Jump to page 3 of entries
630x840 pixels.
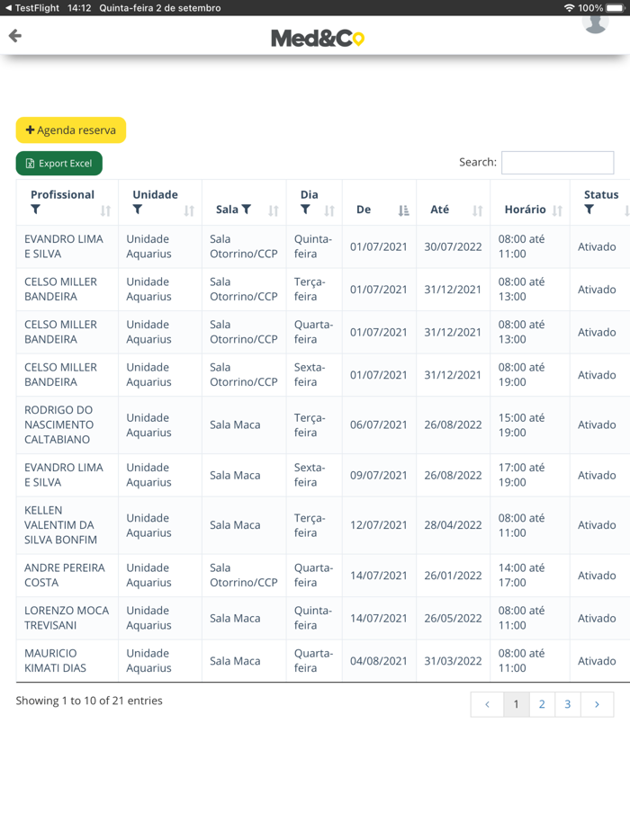tap(568, 704)
